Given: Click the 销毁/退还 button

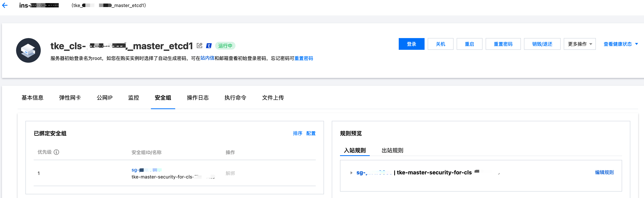Looking at the screenshot, I should [542, 44].
